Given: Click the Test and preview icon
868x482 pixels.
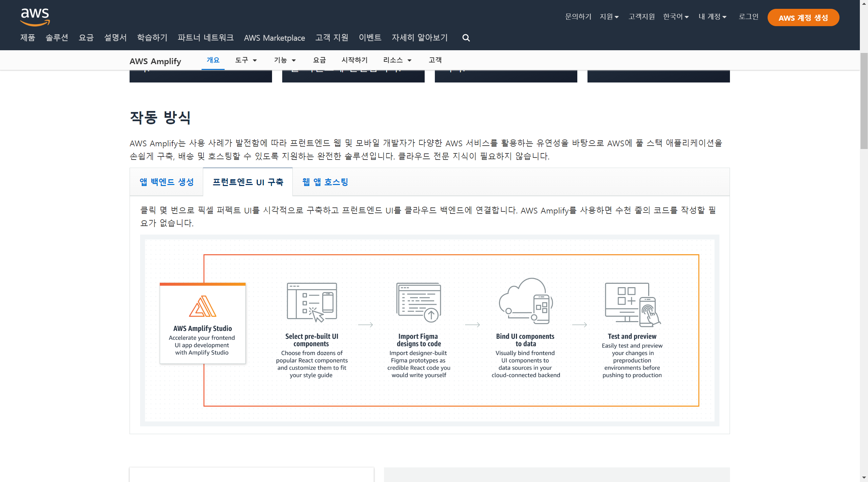Looking at the screenshot, I should (632, 304).
